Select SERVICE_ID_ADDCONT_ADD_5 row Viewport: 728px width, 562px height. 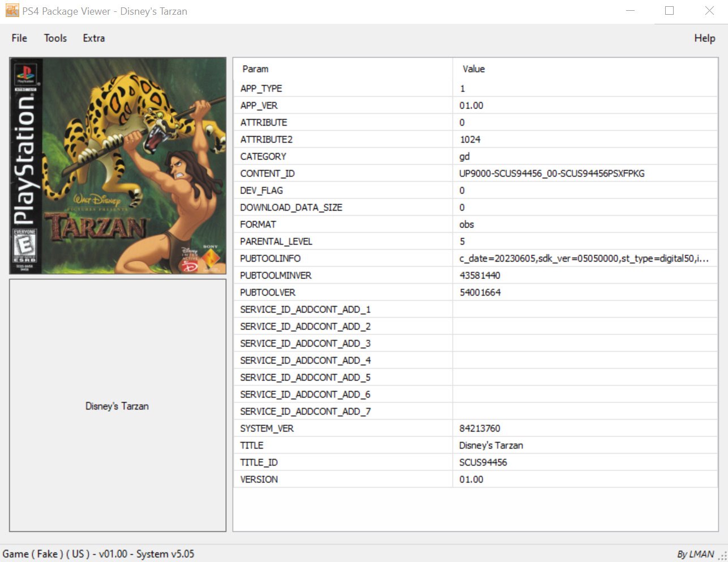point(476,377)
